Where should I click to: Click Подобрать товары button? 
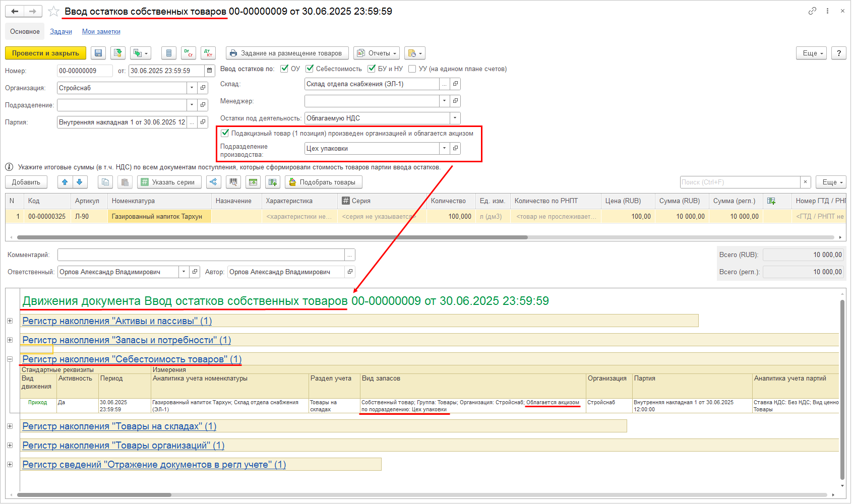pos(324,182)
